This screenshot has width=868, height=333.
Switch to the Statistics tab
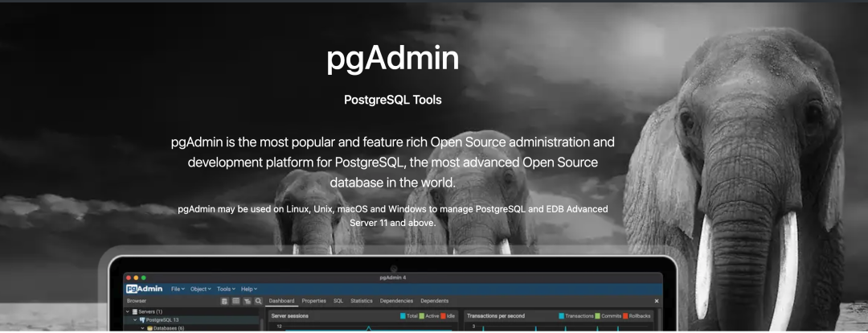tap(362, 301)
